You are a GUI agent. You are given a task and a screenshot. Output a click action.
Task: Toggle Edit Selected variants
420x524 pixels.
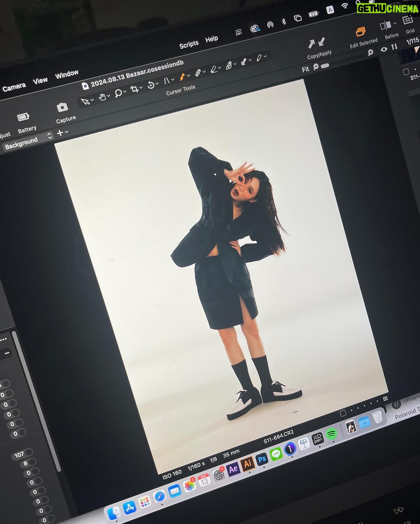click(360, 32)
